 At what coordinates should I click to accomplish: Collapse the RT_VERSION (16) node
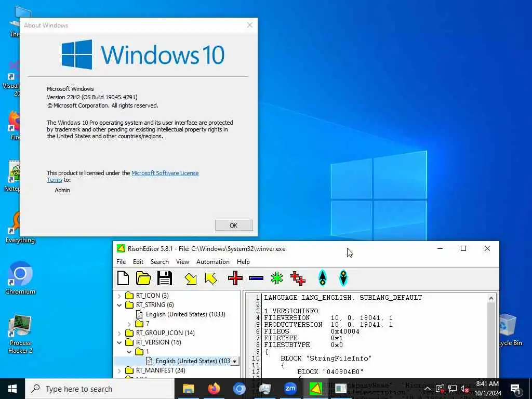point(119,343)
